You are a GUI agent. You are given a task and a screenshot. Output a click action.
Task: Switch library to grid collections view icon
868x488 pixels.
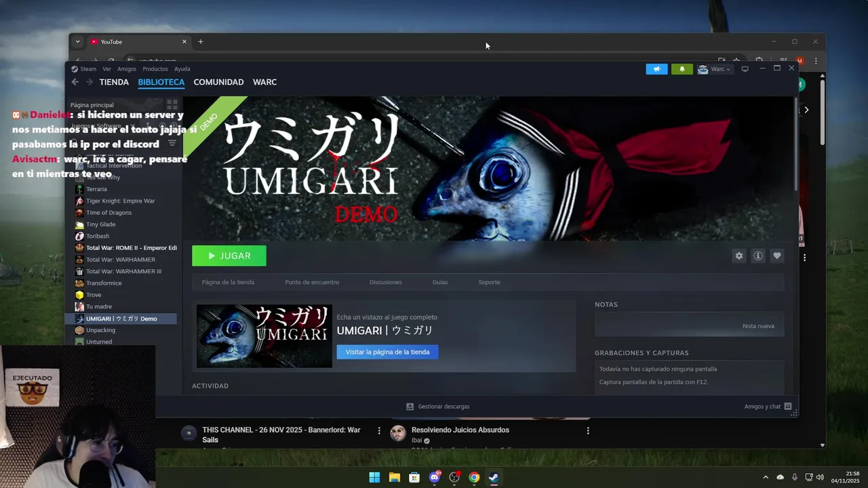pyautogui.click(x=172, y=105)
